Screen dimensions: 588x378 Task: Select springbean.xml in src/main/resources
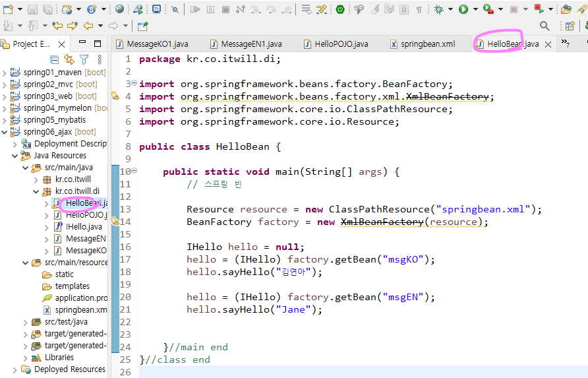(x=80, y=310)
